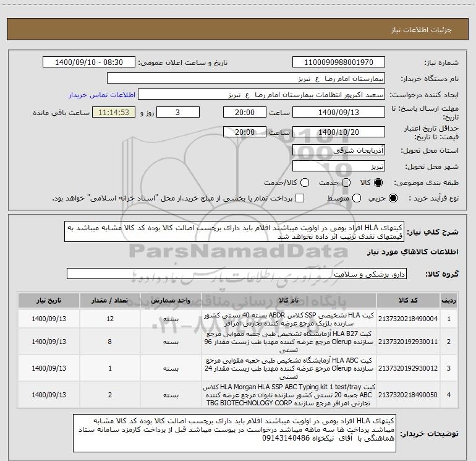The image size is (476, 461).
Task: Click the HLA ABC Olerup kit name
Action: 289,368
